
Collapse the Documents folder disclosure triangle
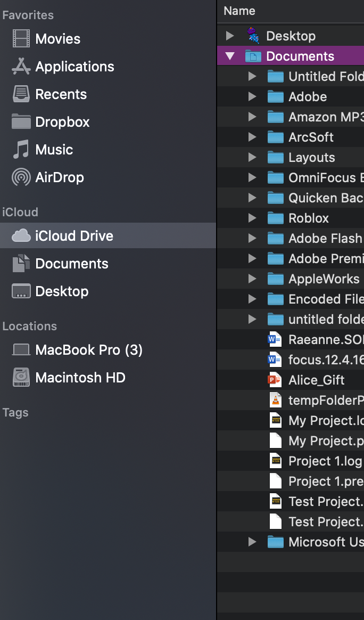(x=230, y=56)
